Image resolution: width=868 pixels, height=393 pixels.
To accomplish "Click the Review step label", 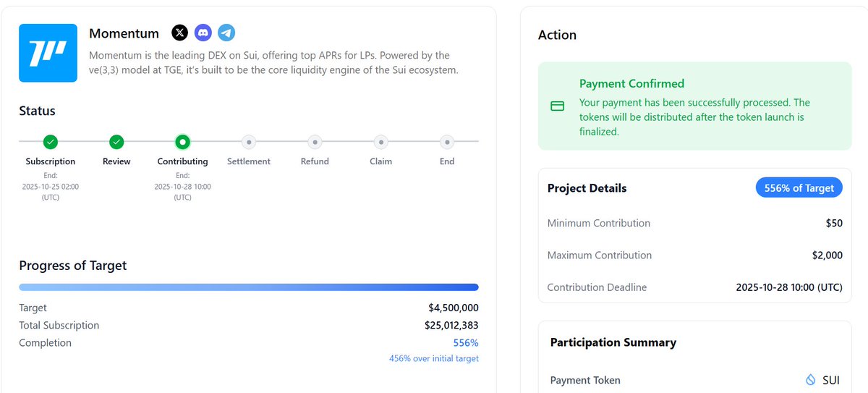I will (116, 161).
